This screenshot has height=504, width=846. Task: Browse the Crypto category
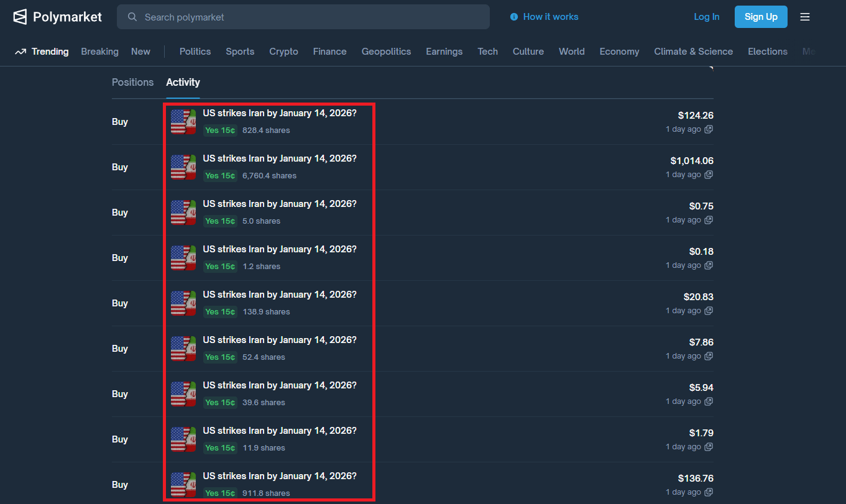(283, 52)
